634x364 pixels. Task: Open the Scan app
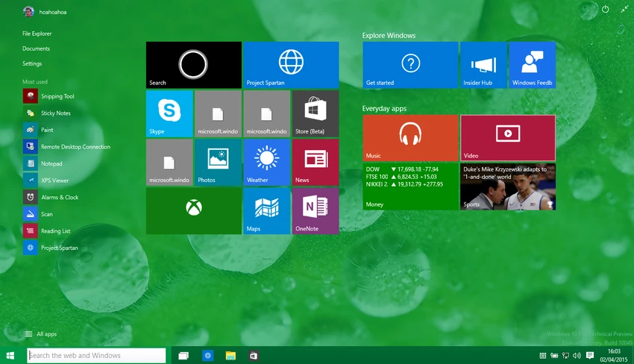(x=38, y=214)
